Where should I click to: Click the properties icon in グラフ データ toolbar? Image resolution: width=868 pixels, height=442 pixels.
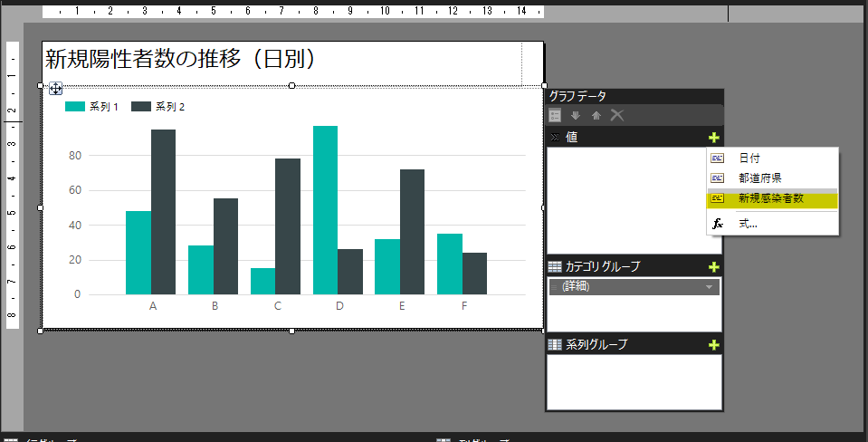coord(555,115)
